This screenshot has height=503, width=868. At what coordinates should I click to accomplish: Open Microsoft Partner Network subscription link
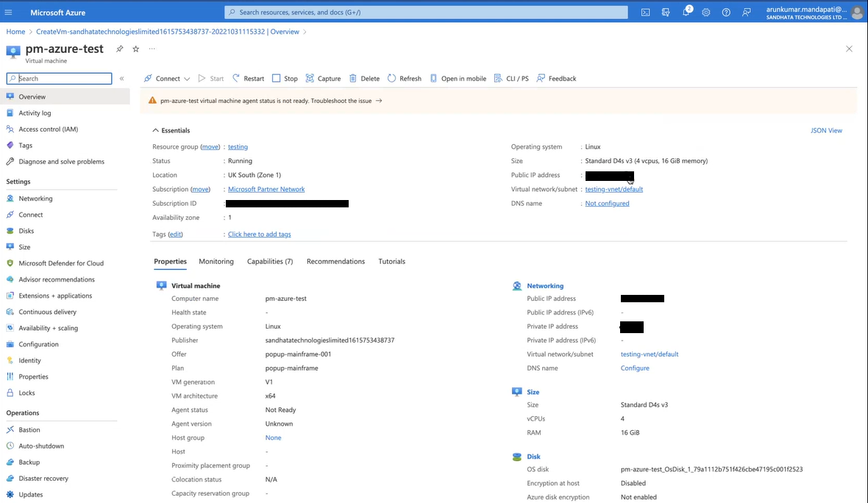266,189
